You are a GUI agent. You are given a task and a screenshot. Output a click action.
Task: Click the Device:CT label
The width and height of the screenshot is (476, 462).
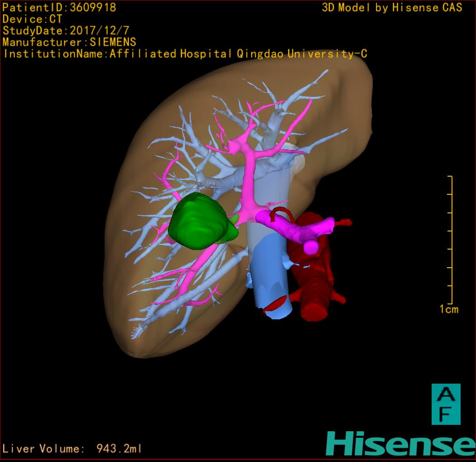(x=32, y=19)
